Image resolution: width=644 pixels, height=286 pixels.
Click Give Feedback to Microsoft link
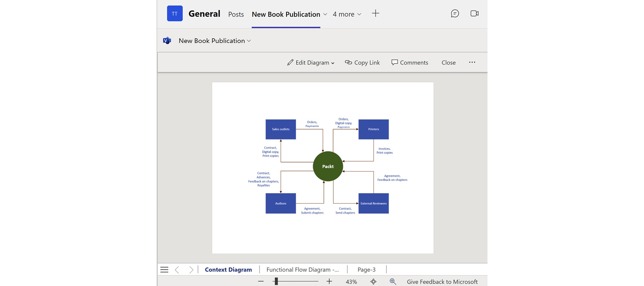point(442,282)
